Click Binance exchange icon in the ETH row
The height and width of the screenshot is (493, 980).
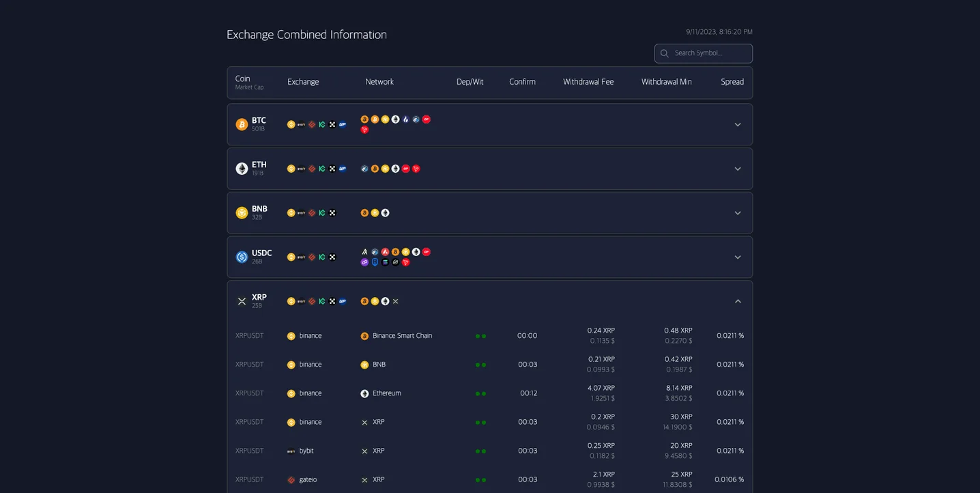tap(291, 169)
